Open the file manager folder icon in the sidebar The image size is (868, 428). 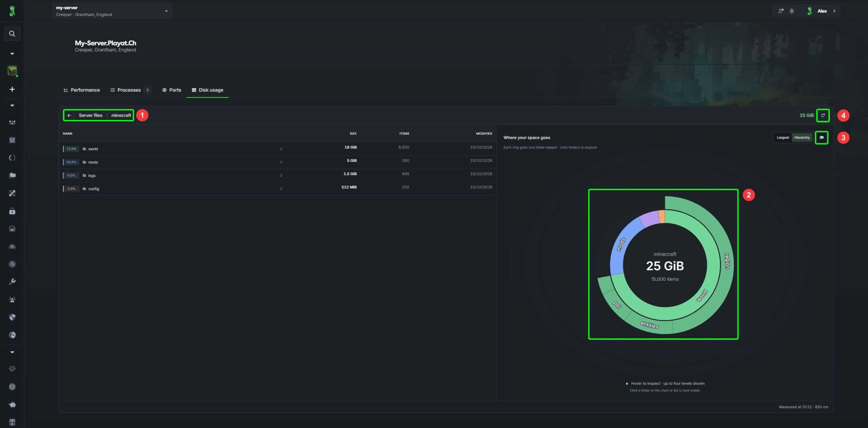coord(12,175)
